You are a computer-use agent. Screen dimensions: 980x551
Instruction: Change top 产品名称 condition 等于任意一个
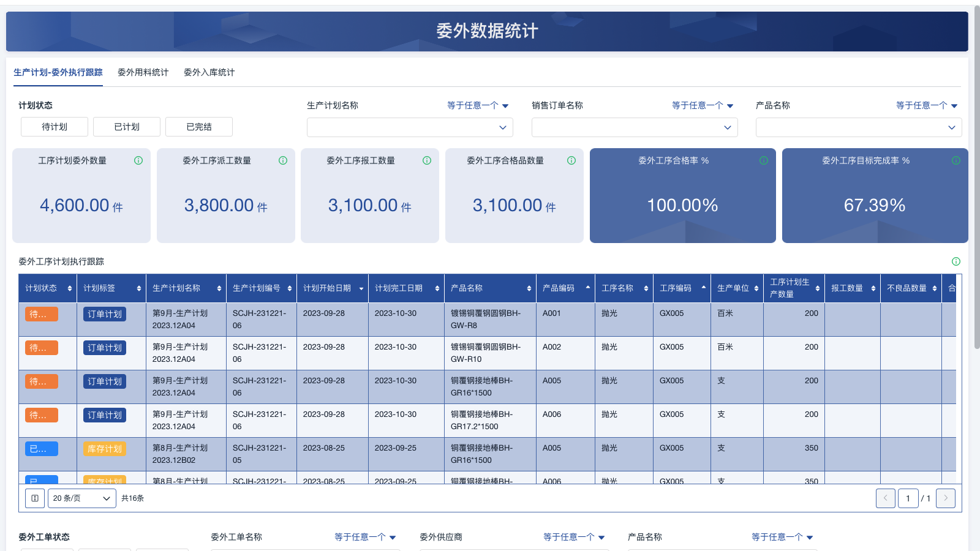[927, 105]
